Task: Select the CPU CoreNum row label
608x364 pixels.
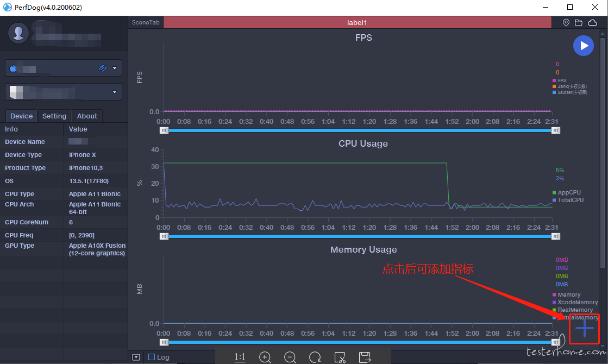Action: [x=27, y=222]
